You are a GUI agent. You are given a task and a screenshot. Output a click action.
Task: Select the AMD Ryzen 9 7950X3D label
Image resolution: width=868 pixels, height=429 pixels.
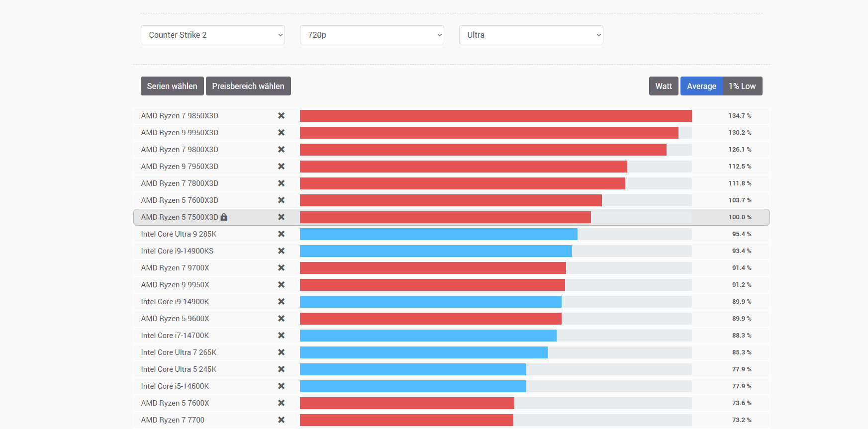point(180,167)
